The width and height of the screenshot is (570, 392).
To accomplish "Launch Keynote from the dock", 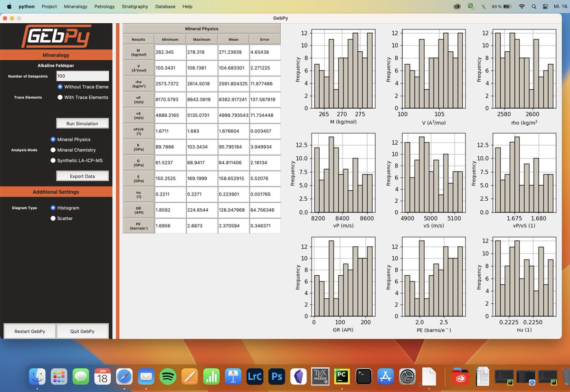I will click(x=234, y=377).
